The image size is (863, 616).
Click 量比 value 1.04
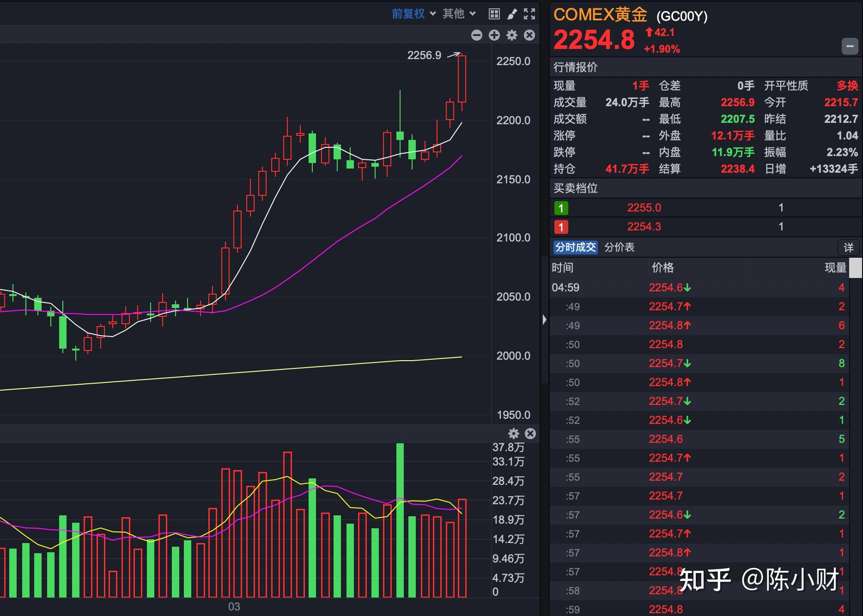[847, 136]
